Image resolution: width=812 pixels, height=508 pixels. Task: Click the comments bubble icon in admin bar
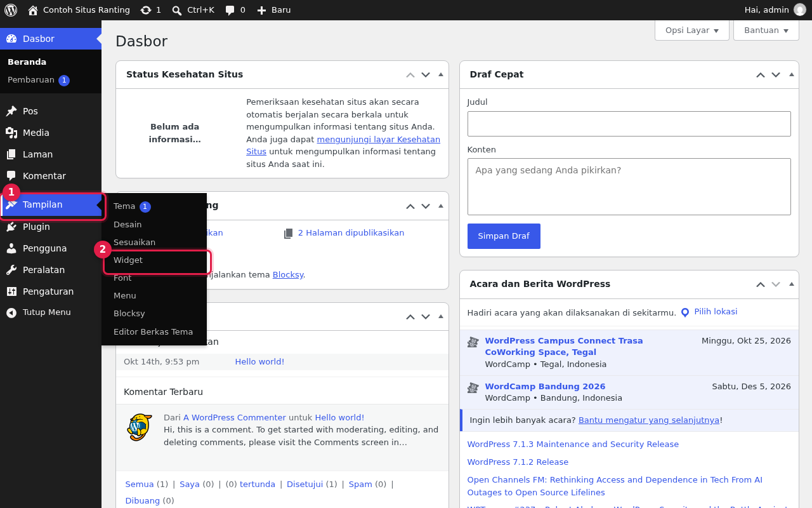coord(230,10)
